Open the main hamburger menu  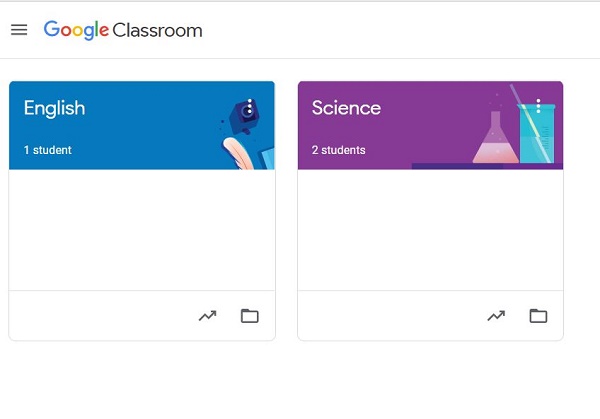point(19,30)
